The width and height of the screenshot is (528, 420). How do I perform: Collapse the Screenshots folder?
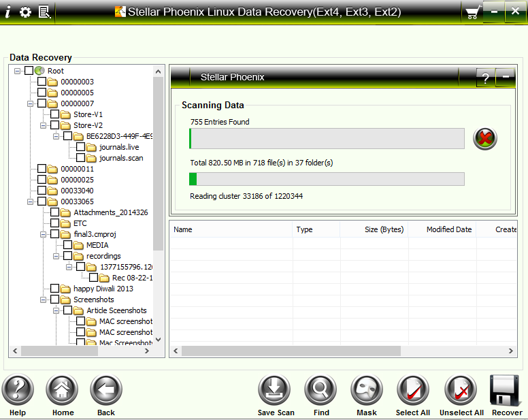point(43,300)
